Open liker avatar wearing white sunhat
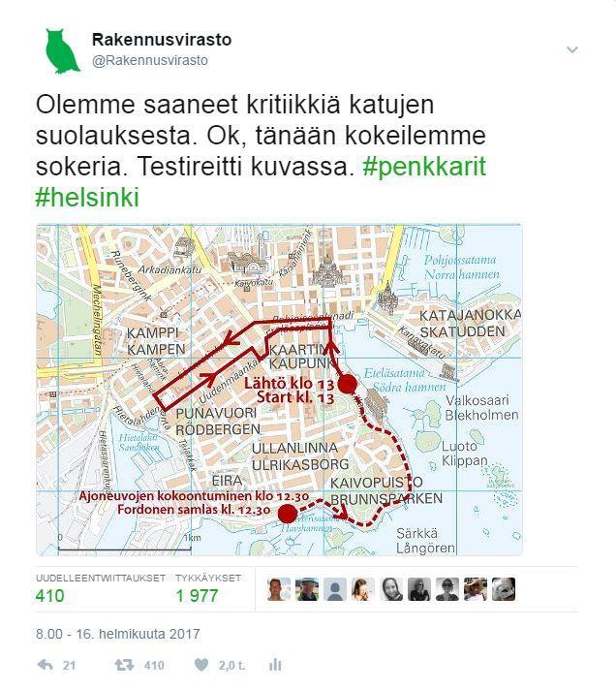This screenshot has width=616, height=690. (x=476, y=589)
